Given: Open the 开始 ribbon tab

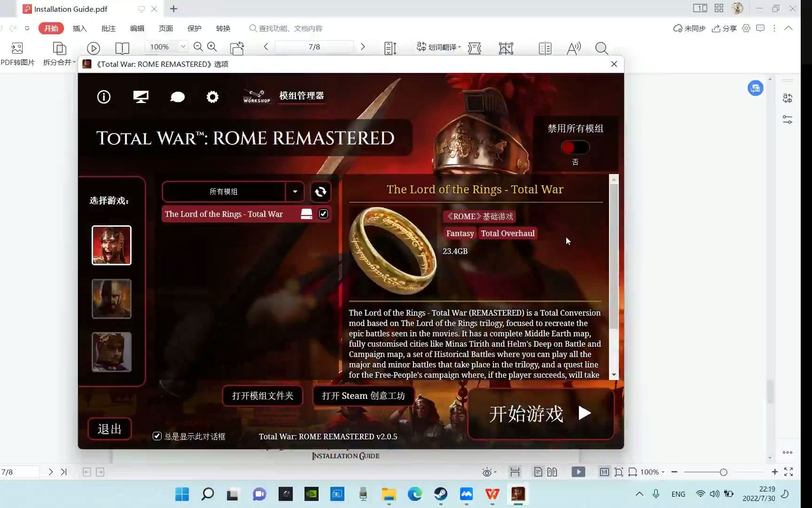Looking at the screenshot, I should coord(51,28).
